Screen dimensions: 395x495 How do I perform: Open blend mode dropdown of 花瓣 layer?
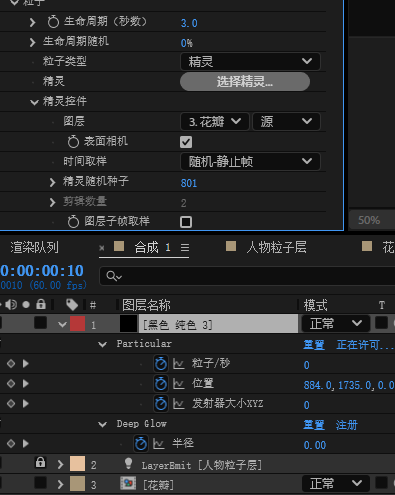click(335, 483)
